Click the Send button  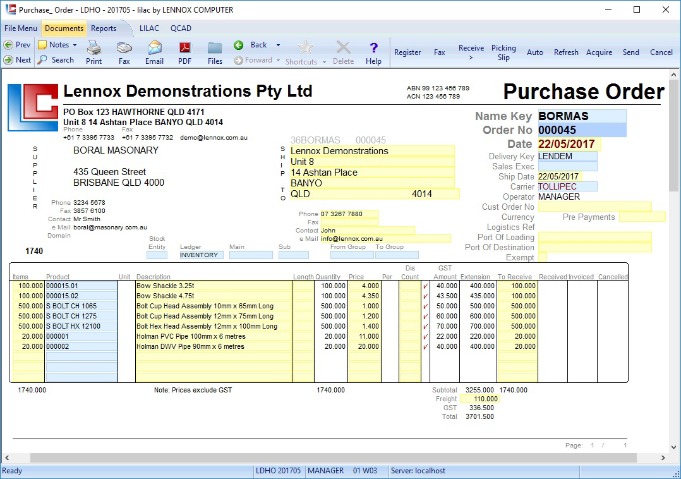tap(631, 52)
